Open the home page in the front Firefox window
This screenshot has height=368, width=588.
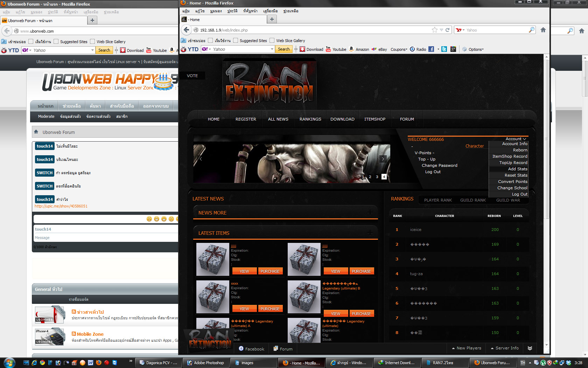point(543,30)
